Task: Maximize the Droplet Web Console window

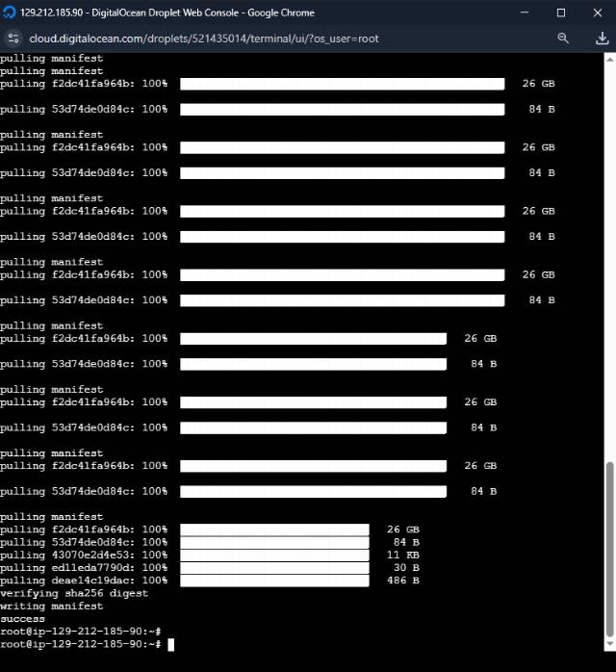Action: pos(561,13)
